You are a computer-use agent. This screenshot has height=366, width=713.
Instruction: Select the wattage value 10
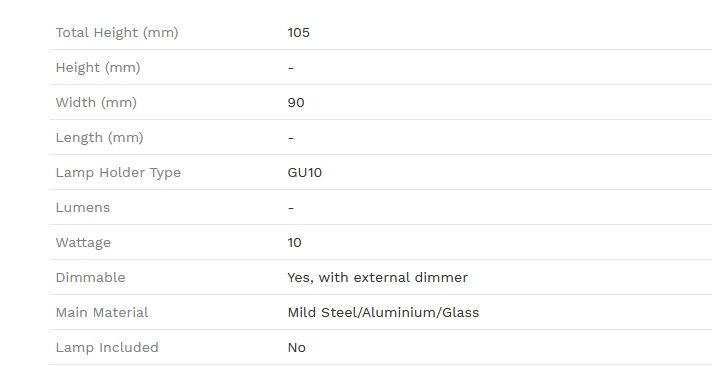[295, 243]
